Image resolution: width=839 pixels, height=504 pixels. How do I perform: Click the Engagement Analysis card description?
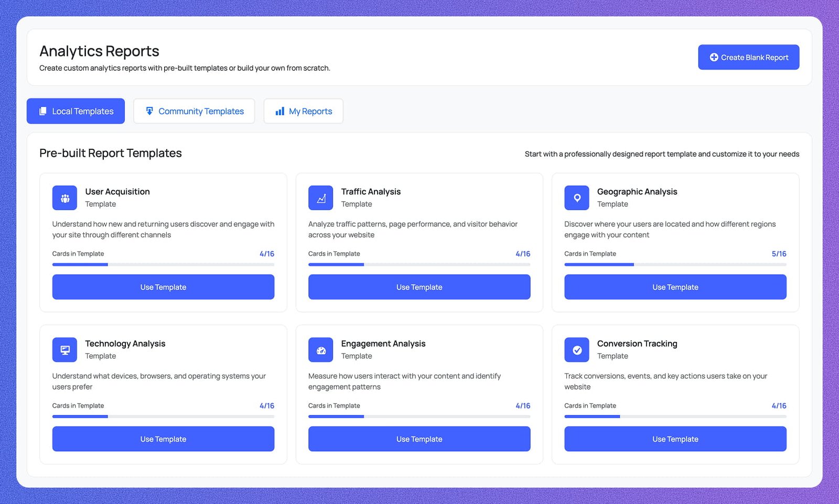(x=404, y=381)
